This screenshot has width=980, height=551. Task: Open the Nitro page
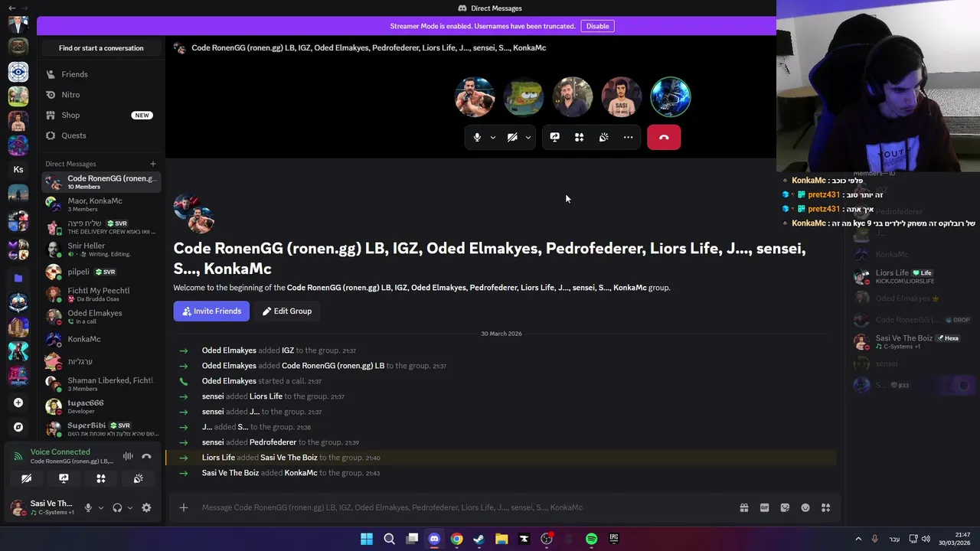coord(101,95)
